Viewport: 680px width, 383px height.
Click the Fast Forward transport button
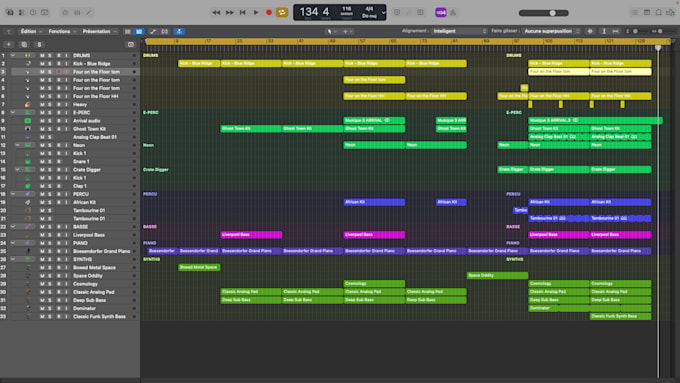tap(229, 13)
